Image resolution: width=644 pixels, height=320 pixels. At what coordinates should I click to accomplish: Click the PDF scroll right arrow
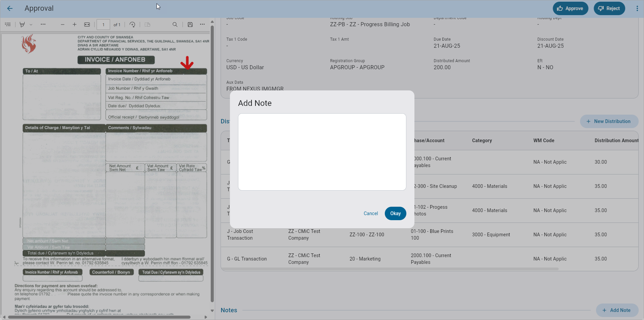206,317
